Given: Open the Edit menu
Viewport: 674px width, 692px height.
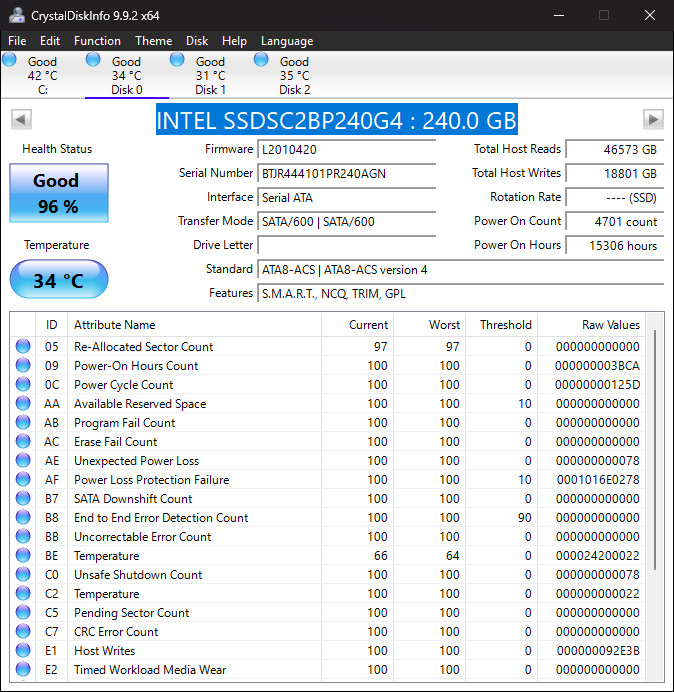Looking at the screenshot, I should point(49,41).
